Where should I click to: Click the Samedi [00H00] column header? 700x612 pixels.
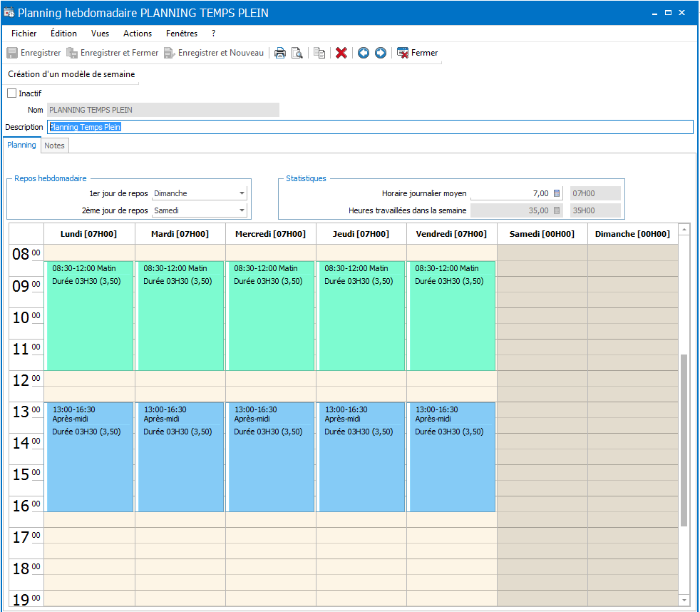point(542,234)
